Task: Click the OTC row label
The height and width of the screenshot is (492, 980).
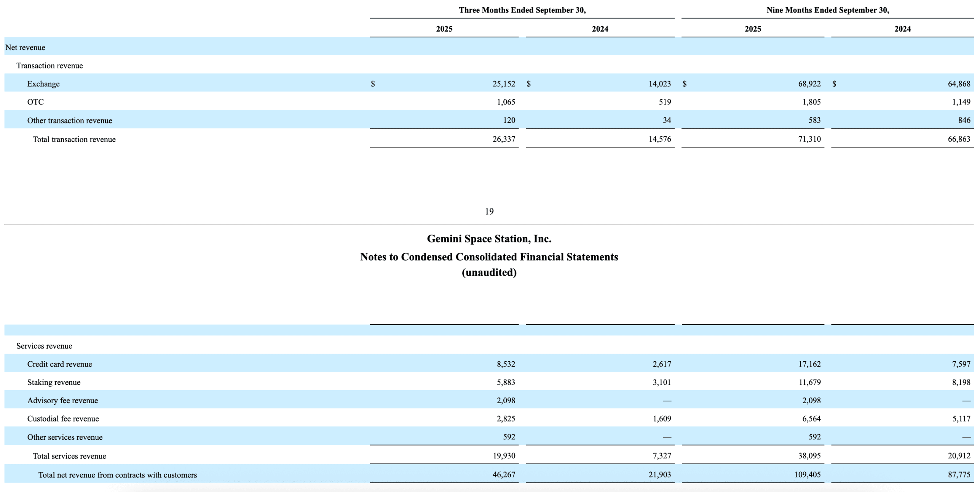Action: pos(35,102)
